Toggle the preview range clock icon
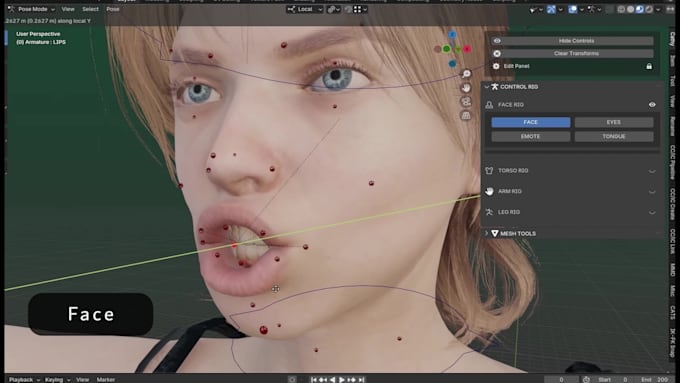Image resolution: width=680 pixels, height=383 pixels. (586, 380)
